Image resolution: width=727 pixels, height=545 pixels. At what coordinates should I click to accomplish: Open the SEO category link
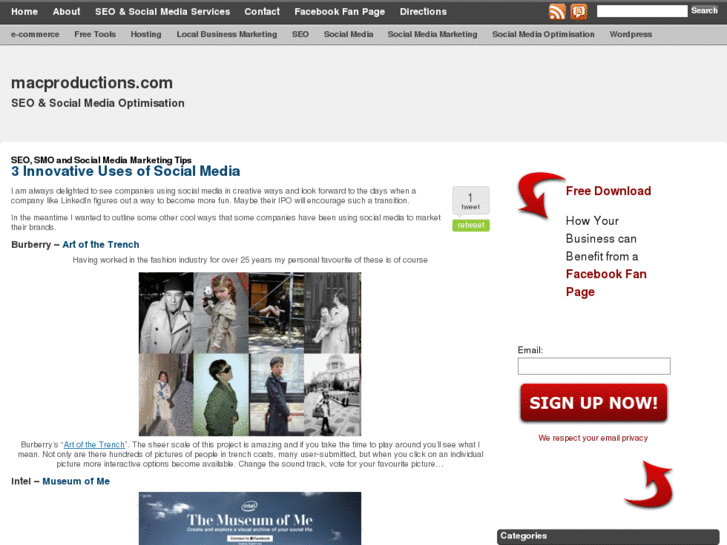coord(300,34)
